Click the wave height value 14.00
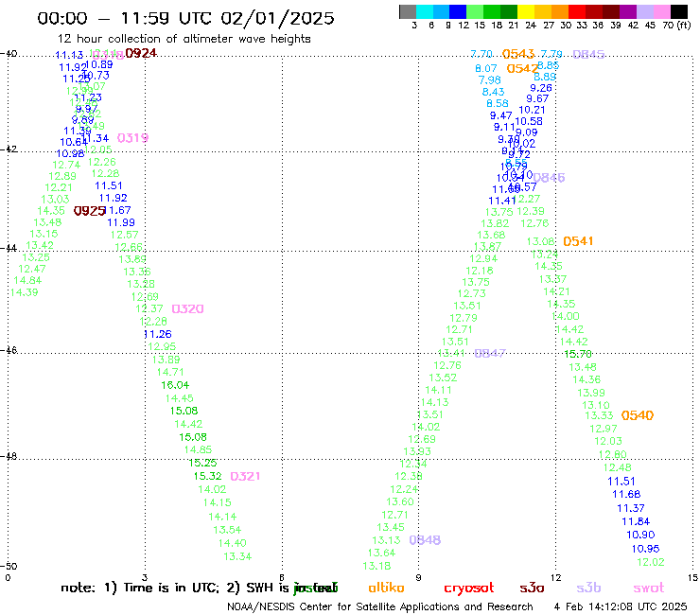700x615 pixels. coord(566,316)
